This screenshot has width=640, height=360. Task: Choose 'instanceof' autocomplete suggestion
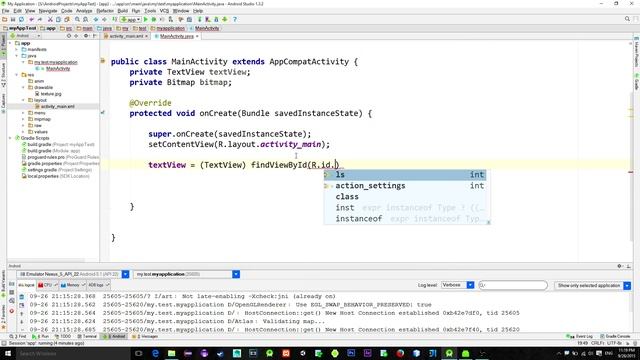pos(405,219)
